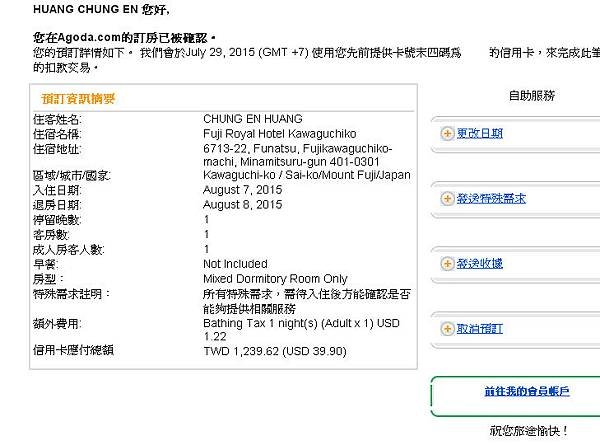Click the plus icon beside 取消預訂

click(446, 328)
